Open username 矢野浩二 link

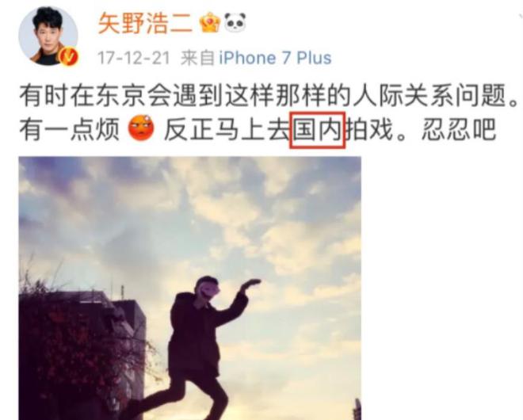coord(146,23)
